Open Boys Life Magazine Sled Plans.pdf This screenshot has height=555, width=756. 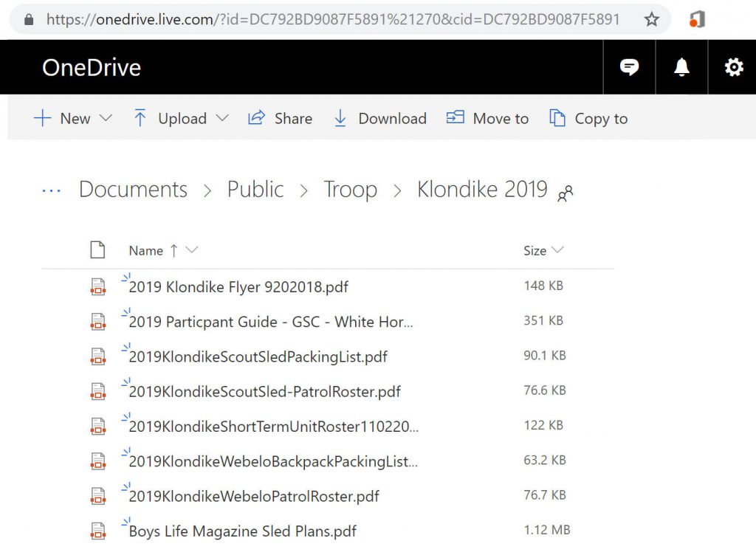242,531
